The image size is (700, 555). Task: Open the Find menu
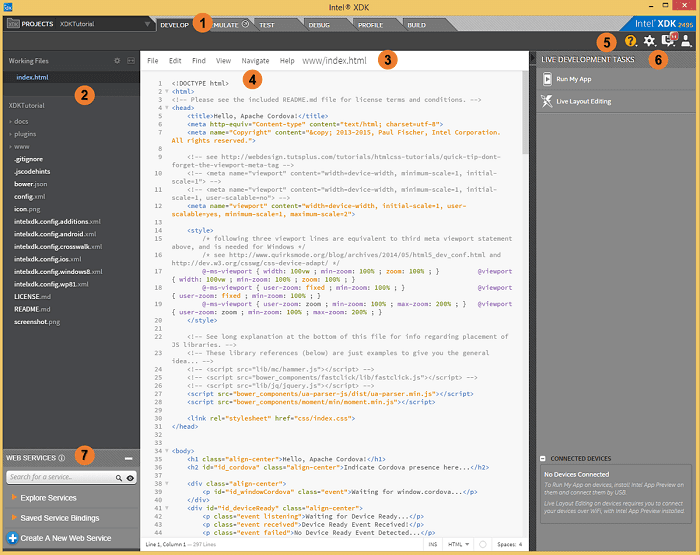click(x=199, y=61)
